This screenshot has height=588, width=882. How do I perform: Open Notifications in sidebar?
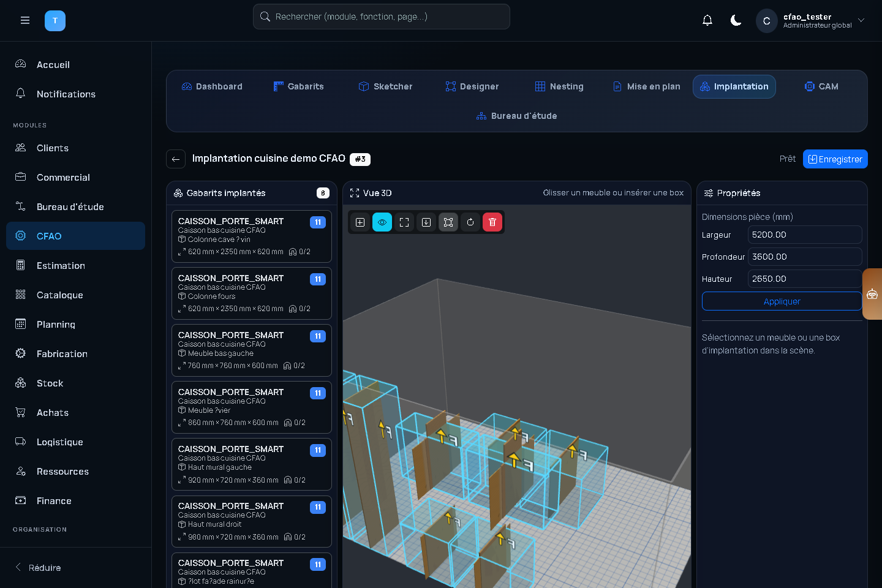(75, 94)
